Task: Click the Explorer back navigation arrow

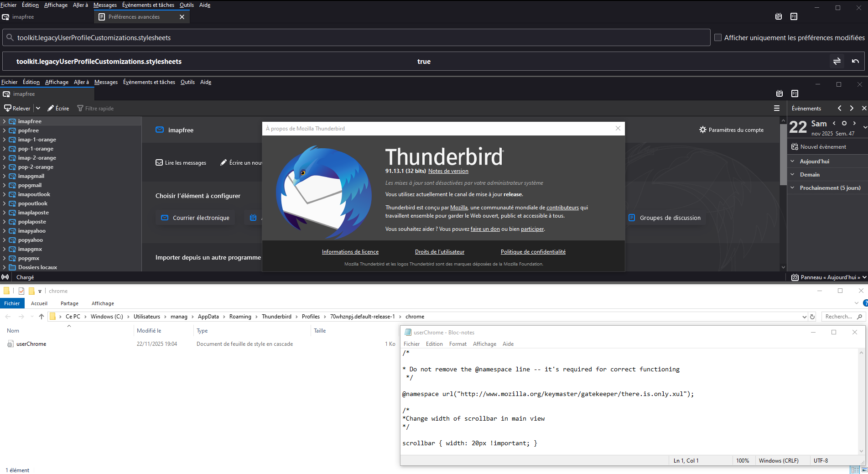Action: tap(8, 317)
